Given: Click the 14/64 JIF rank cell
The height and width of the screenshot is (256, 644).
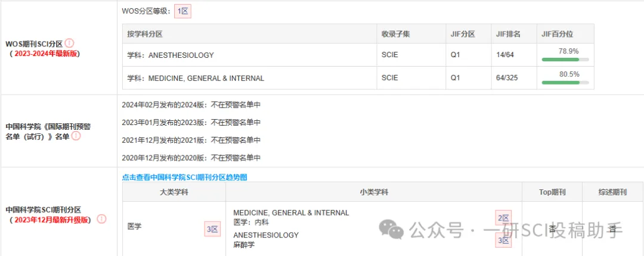Looking at the screenshot, I should [505, 55].
